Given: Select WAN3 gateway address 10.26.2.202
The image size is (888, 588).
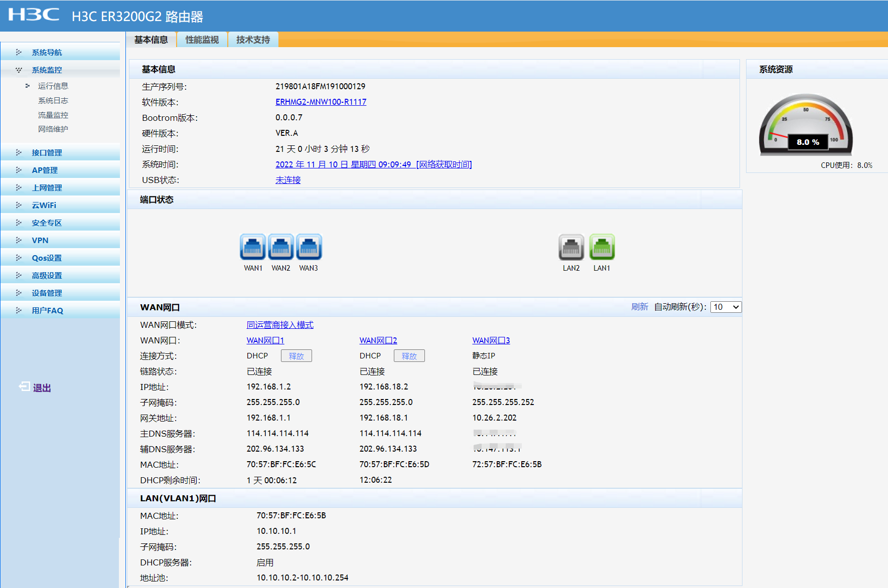Looking at the screenshot, I should tap(494, 418).
